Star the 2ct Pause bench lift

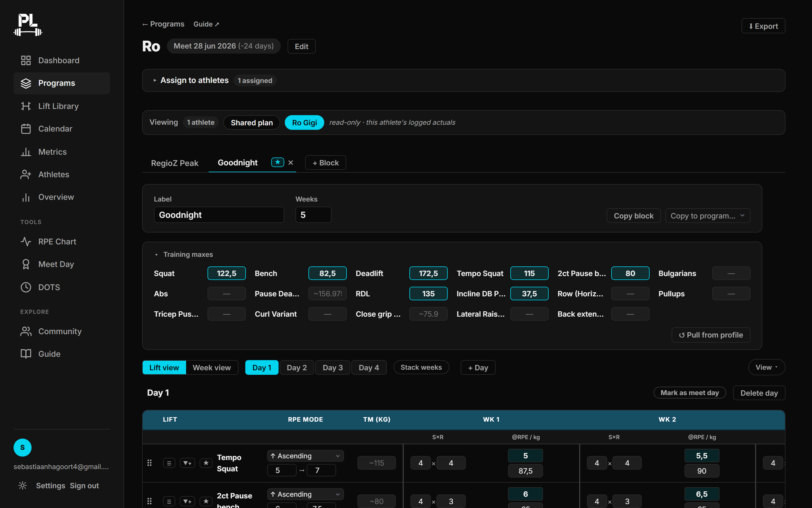coord(206,501)
